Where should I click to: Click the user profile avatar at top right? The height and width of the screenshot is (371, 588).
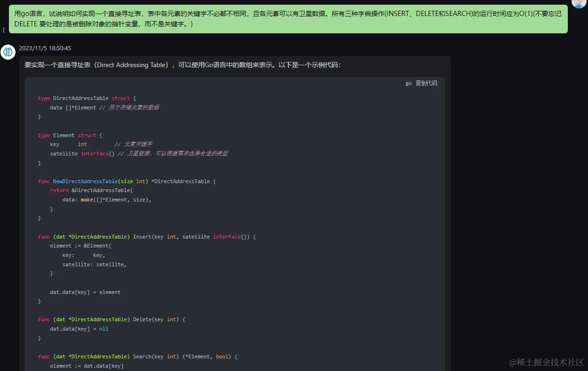[x=578, y=4]
